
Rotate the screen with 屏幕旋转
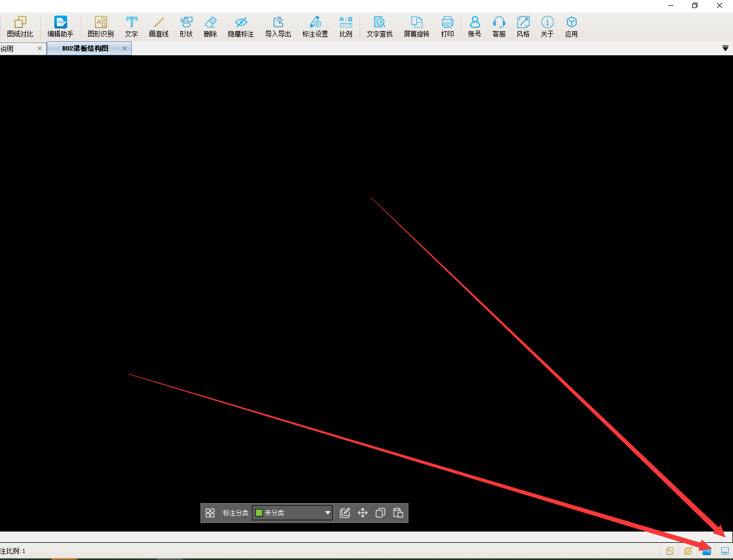point(416,26)
